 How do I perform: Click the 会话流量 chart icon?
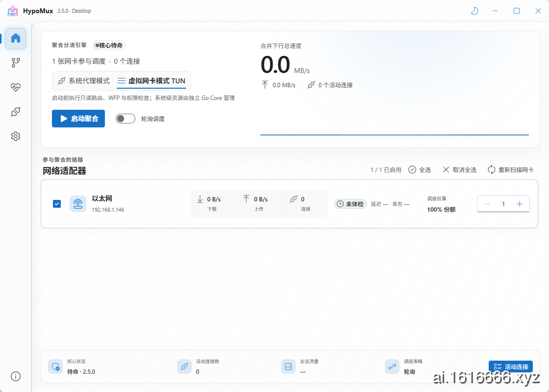288,367
